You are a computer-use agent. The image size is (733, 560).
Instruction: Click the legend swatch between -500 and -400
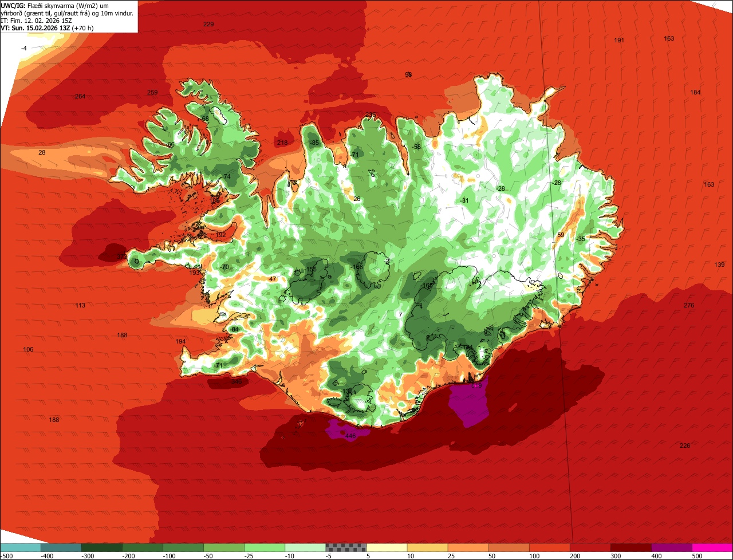tap(20, 547)
